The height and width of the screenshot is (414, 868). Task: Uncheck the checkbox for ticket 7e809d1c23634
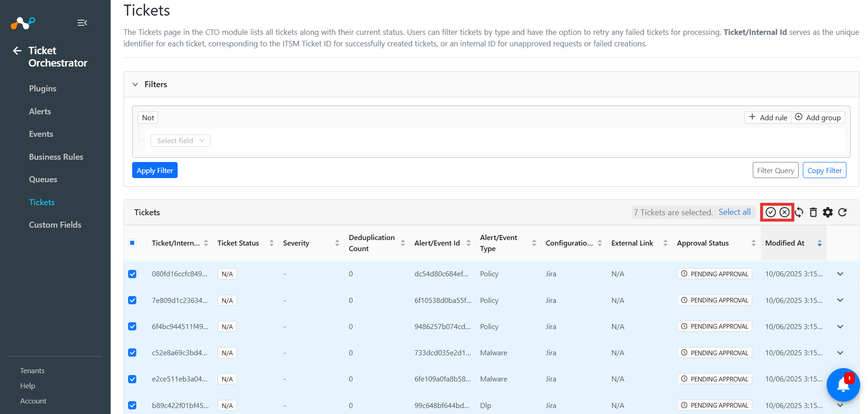[x=132, y=300]
